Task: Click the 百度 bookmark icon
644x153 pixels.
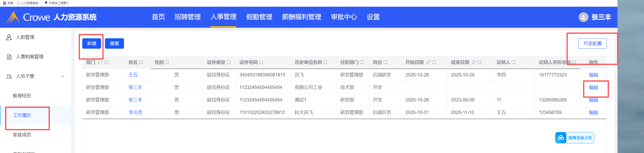Action: pos(4,3)
